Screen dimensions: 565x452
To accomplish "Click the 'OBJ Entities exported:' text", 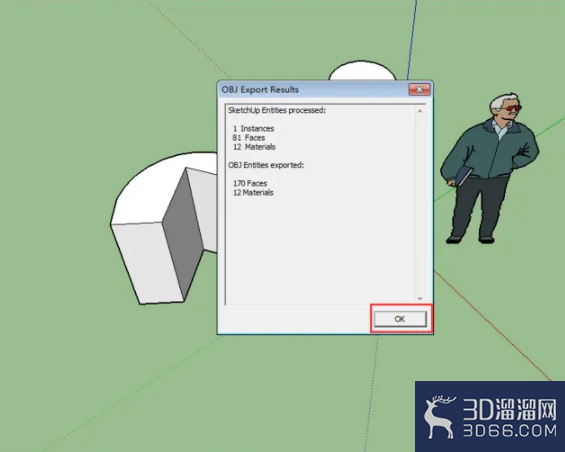I will pyautogui.click(x=266, y=165).
